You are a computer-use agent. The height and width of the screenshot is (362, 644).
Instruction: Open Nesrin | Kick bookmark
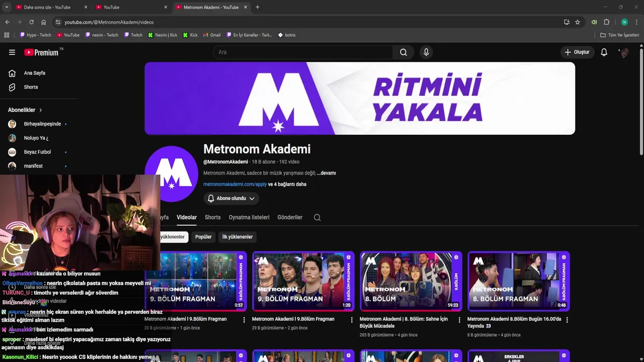click(x=163, y=35)
